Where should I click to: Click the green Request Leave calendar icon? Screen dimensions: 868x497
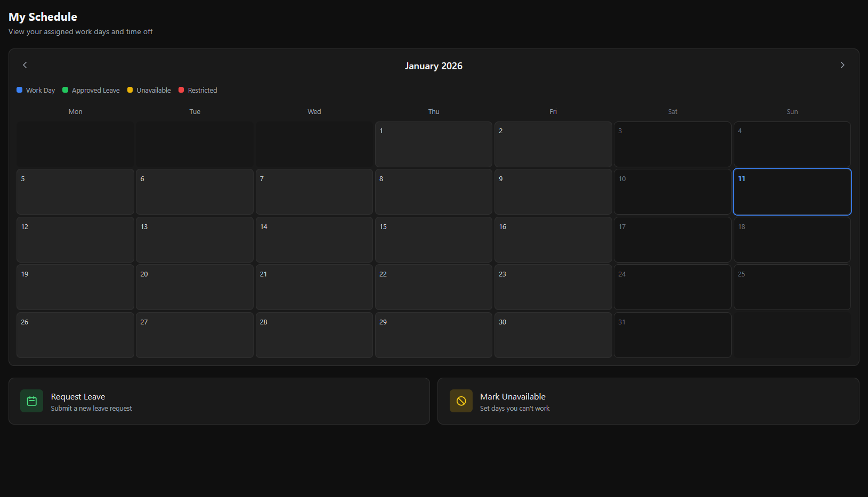click(32, 401)
